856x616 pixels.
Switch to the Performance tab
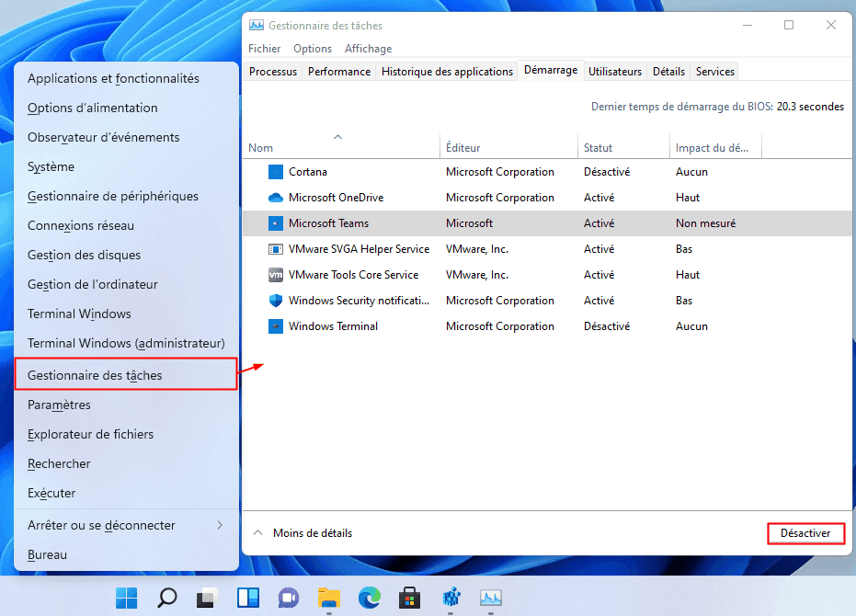point(338,72)
